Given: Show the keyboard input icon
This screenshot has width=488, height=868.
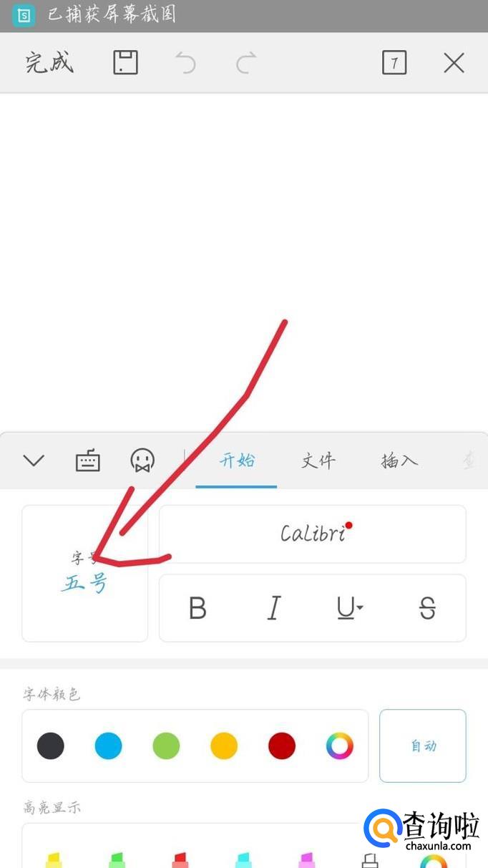Looking at the screenshot, I should pos(88,460).
